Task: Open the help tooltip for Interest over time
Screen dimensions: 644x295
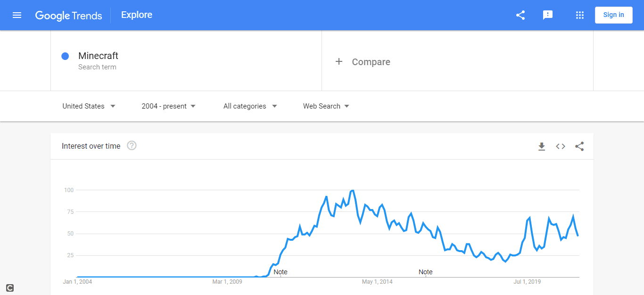Action: (131, 145)
